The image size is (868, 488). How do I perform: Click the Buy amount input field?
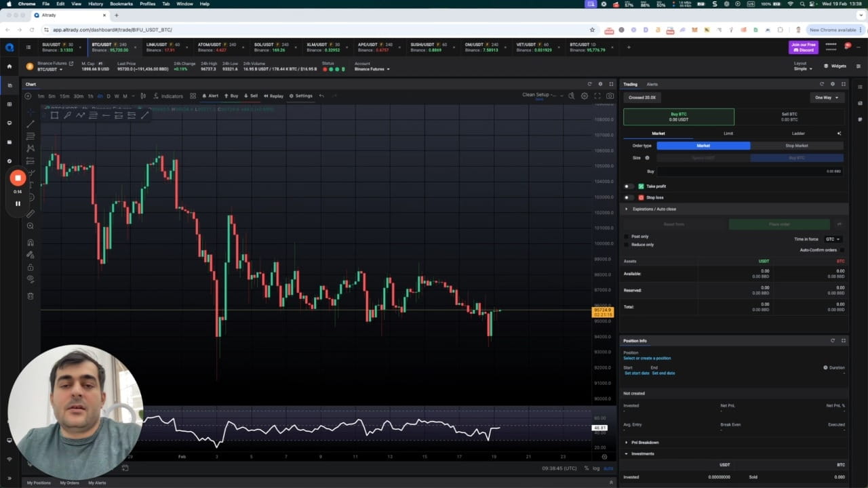(x=749, y=171)
